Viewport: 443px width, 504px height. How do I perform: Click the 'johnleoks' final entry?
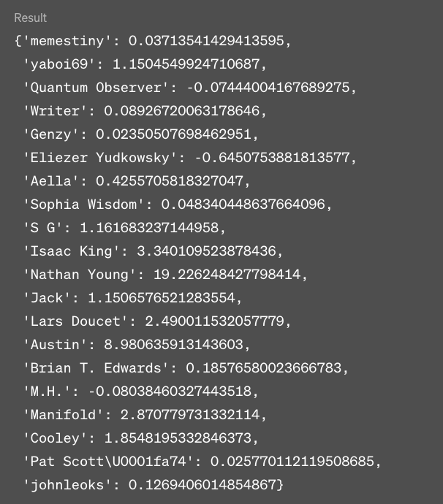(x=153, y=485)
